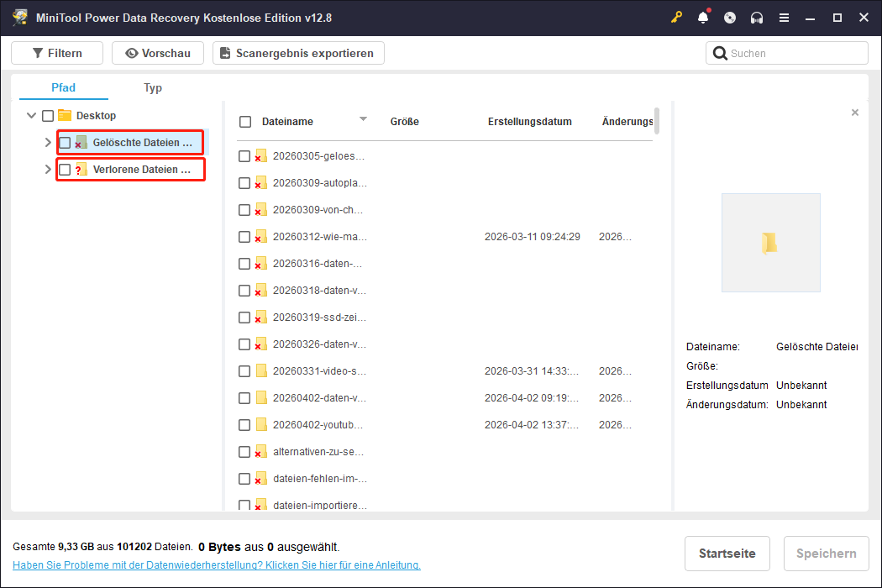The image size is (882, 588).
Task: Select the Verlorene Dateien tree label
Action: [x=142, y=170]
